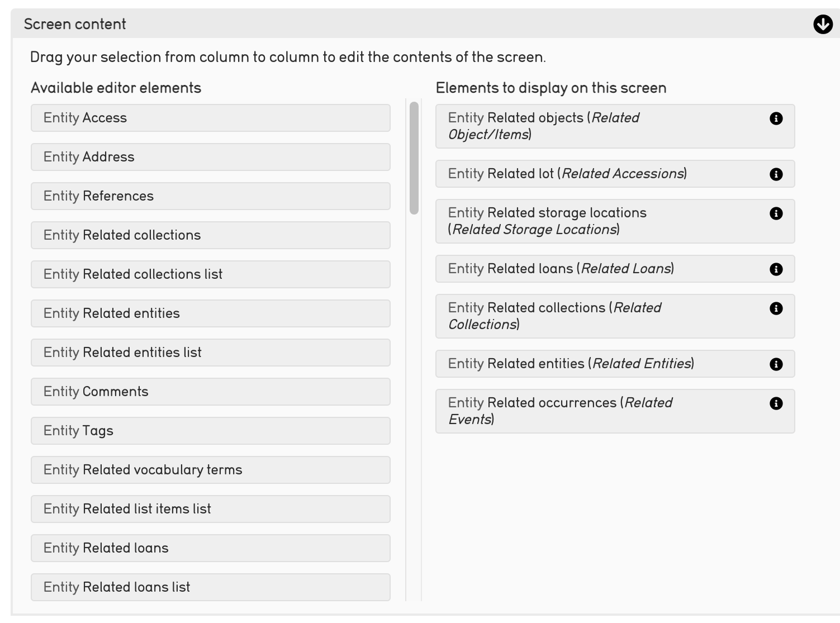Show info for Related loans element

(776, 269)
